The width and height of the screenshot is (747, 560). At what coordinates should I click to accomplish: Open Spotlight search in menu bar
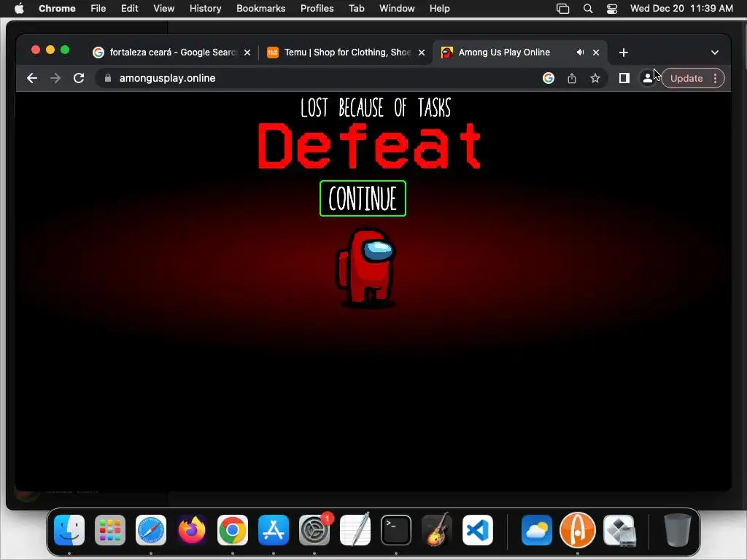tap(588, 9)
